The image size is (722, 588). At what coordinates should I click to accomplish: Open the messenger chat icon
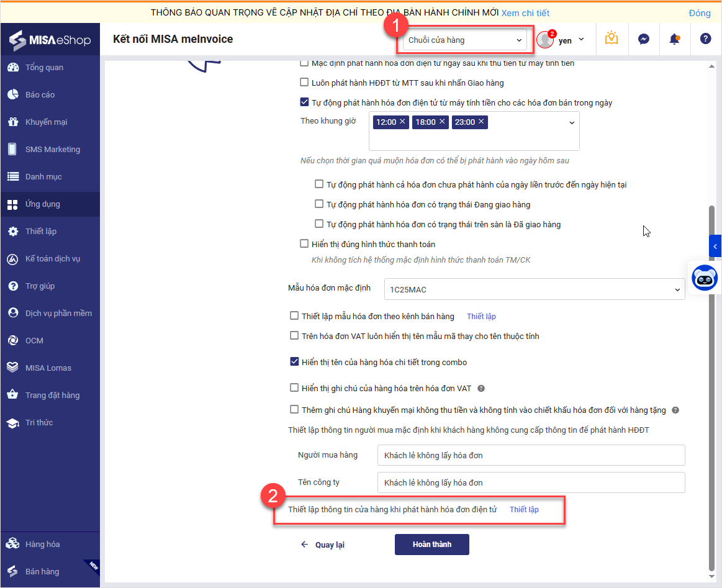click(644, 39)
